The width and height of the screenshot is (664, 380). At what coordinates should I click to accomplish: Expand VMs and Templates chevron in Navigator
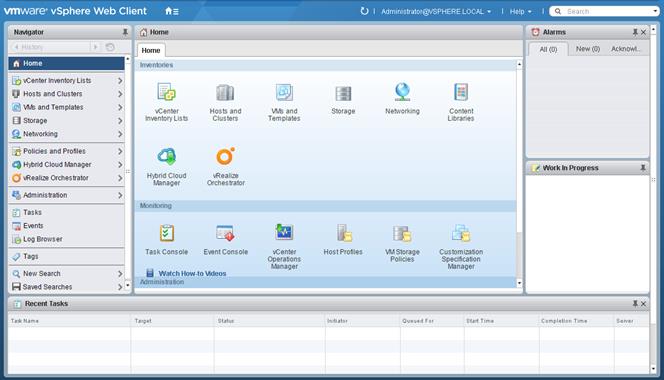[x=120, y=108]
